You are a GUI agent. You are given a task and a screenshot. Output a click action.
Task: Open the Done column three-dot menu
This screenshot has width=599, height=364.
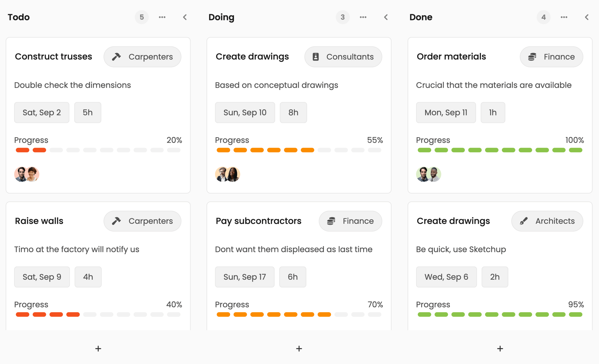[x=564, y=17]
